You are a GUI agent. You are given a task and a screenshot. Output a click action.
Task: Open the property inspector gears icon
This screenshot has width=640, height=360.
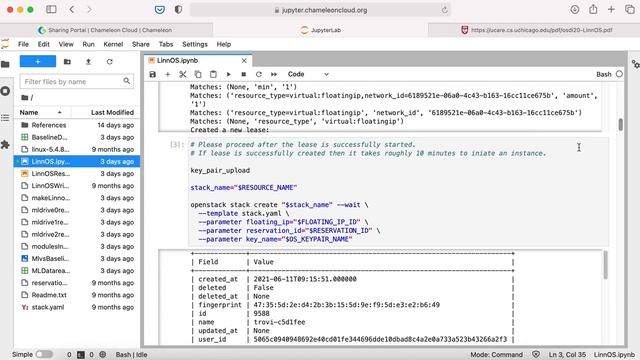(635, 64)
